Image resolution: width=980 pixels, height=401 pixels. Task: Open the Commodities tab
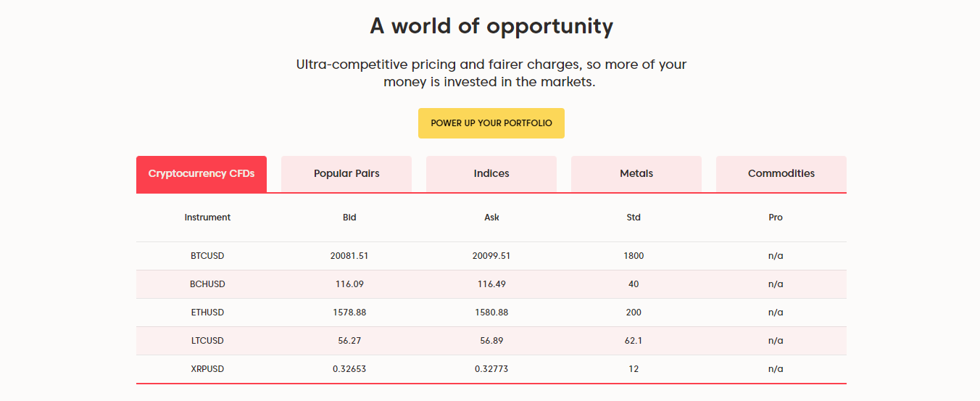coord(781,174)
